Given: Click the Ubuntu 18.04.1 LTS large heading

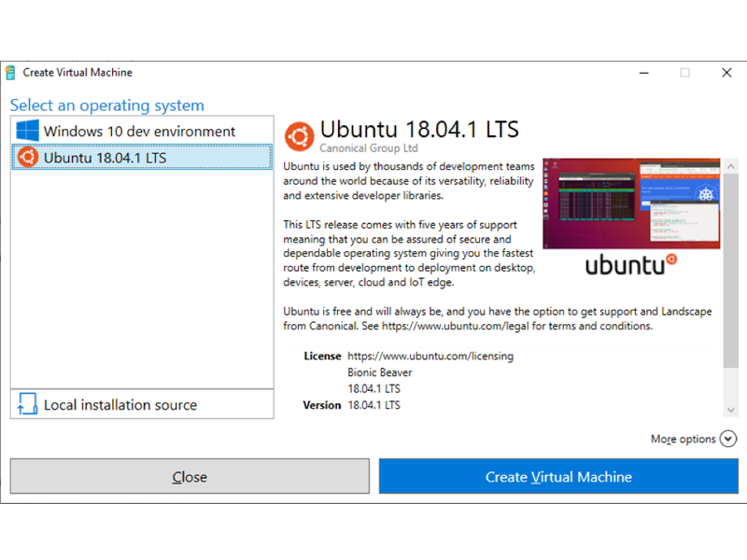Looking at the screenshot, I should click(419, 129).
